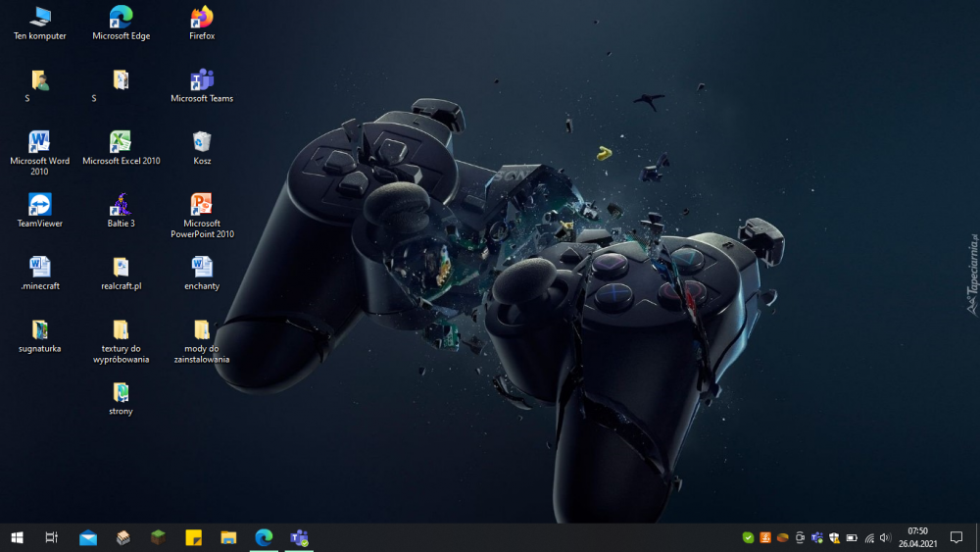Image resolution: width=980 pixels, height=552 pixels.
Task: Open Mail app from the taskbar
Action: click(88, 537)
